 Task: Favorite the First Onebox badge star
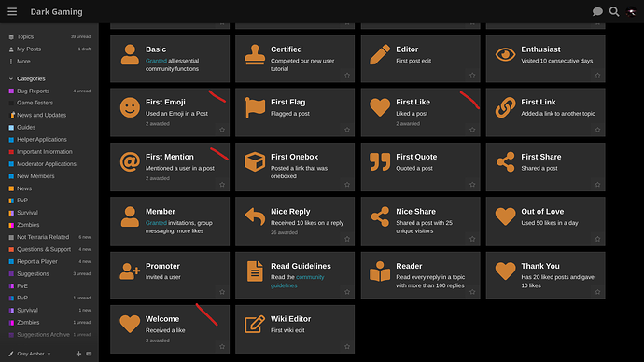pos(347,185)
